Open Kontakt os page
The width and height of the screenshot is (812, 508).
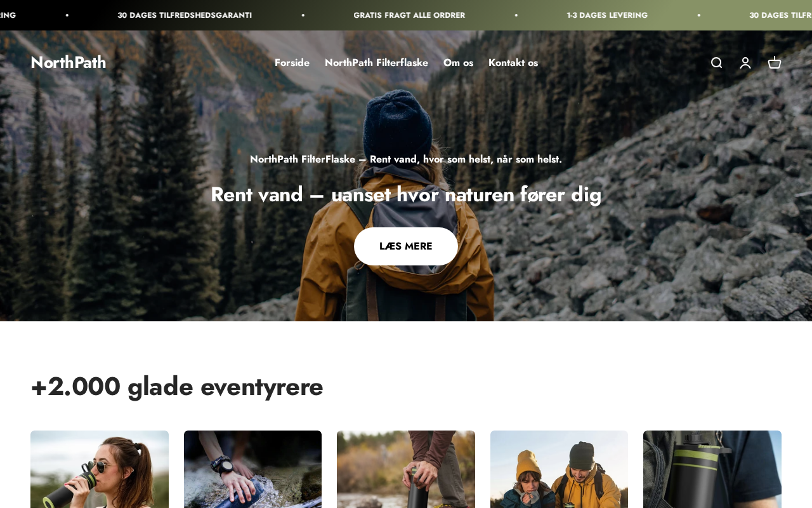click(513, 62)
